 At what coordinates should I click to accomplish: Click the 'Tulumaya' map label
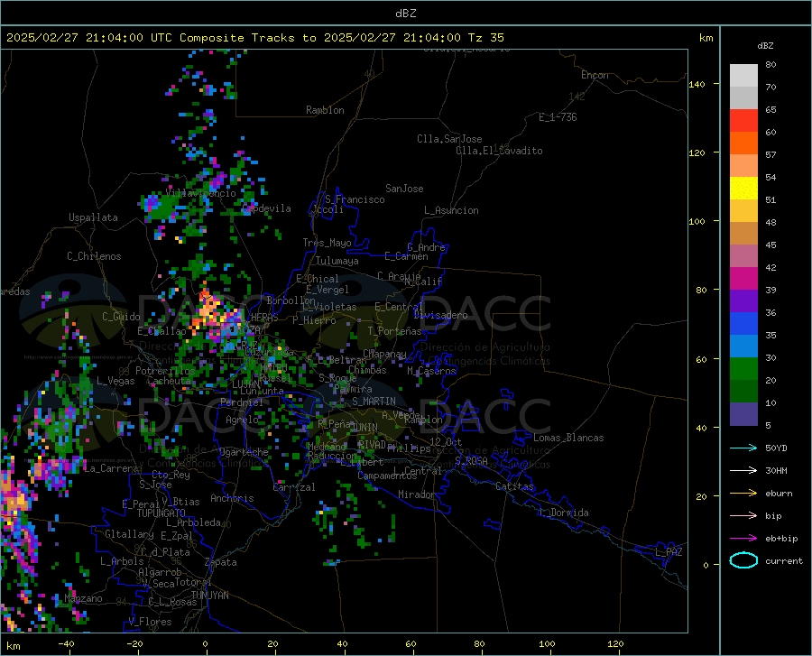337,261
